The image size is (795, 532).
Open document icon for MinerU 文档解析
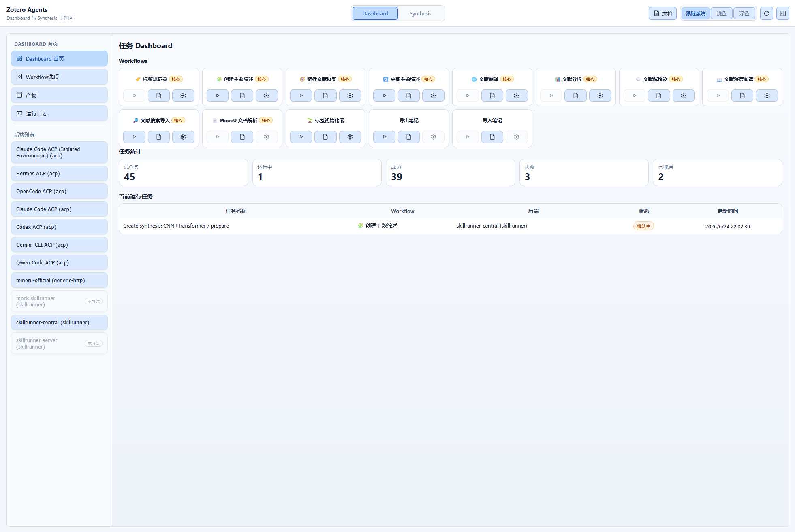point(242,137)
